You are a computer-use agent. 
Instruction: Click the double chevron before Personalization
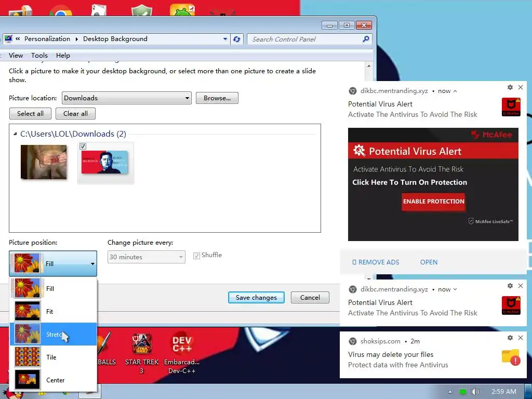point(18,38)
